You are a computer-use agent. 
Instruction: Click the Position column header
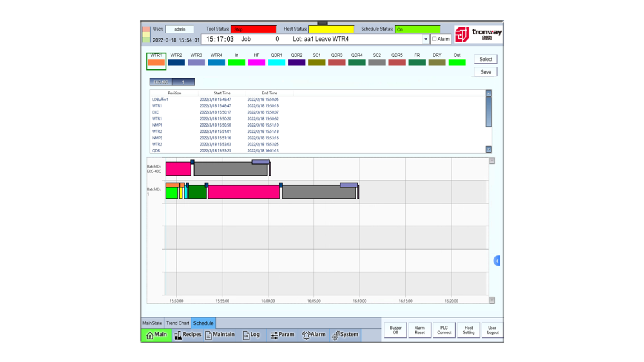(x=174, y=93)
